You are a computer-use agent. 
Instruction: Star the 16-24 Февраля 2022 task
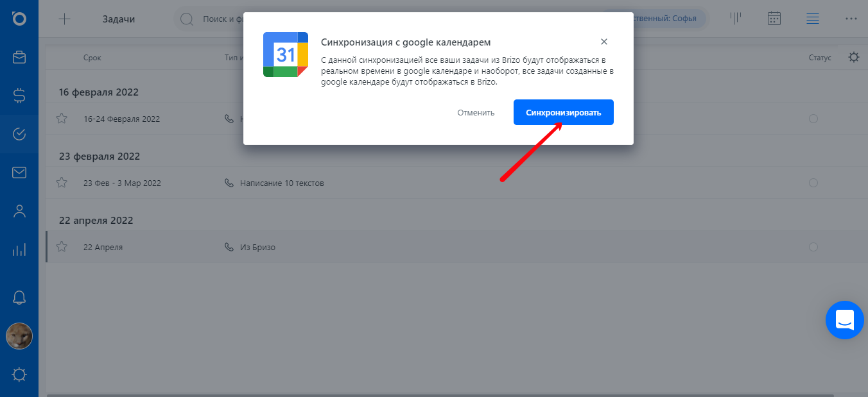(62, 118)
